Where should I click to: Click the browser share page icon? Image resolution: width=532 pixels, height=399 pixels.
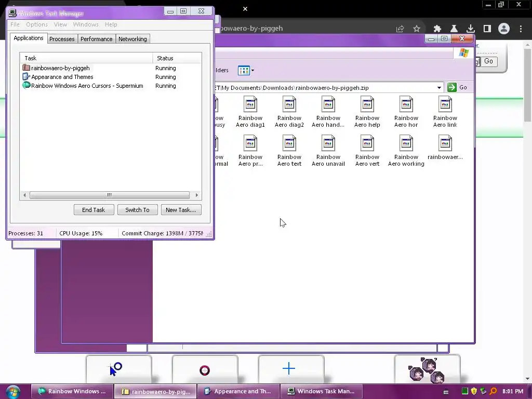click(x=400, y=29)
